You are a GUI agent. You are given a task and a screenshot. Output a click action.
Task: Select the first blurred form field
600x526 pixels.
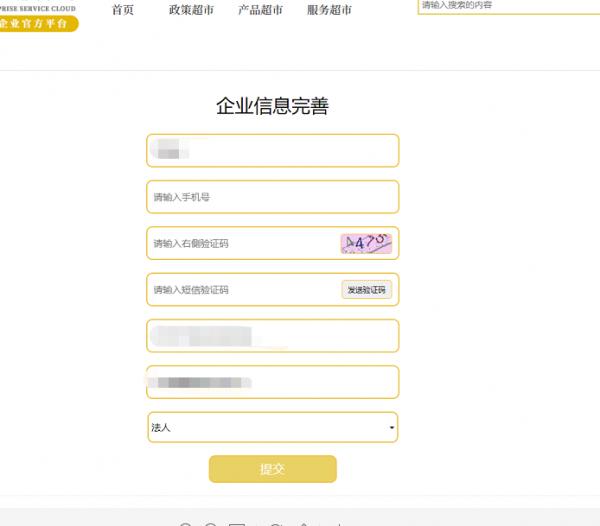point(273,150)
